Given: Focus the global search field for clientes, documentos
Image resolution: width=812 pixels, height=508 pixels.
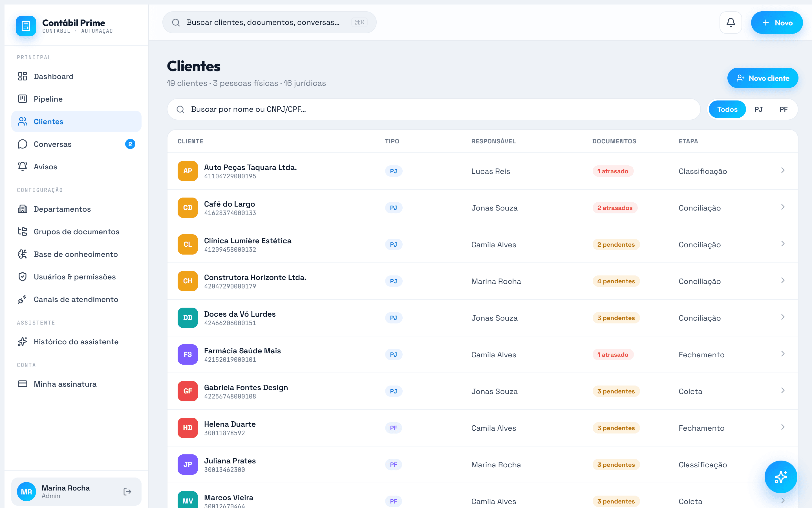Looking at the screenshot, I should 269,22.
